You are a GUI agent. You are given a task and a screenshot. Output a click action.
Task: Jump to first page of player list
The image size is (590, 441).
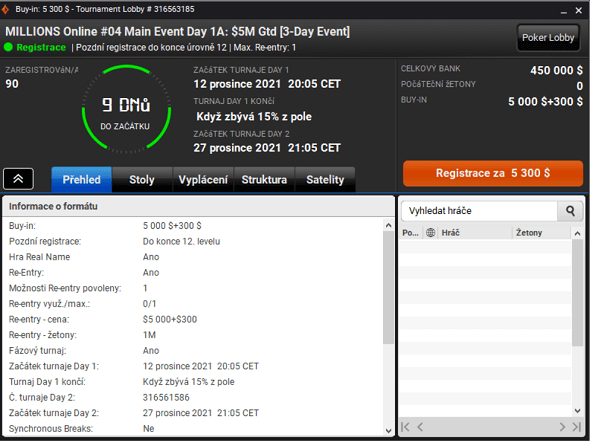click(405, 427)
